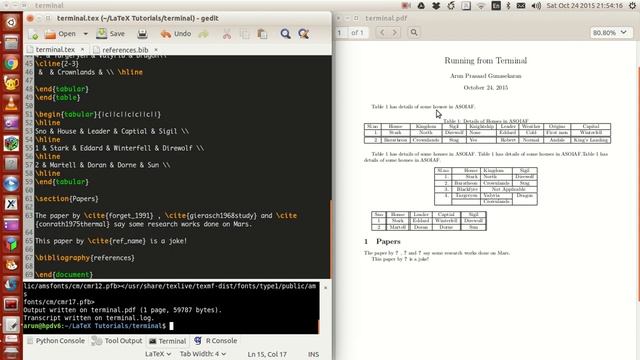This screenshot has width=640, height=360.
Task: Click the \section{Papers} line in editor
Action: 67,199
